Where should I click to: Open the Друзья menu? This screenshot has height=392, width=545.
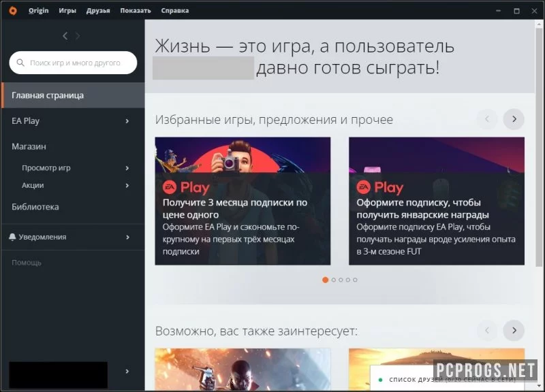tap(98, 11)
